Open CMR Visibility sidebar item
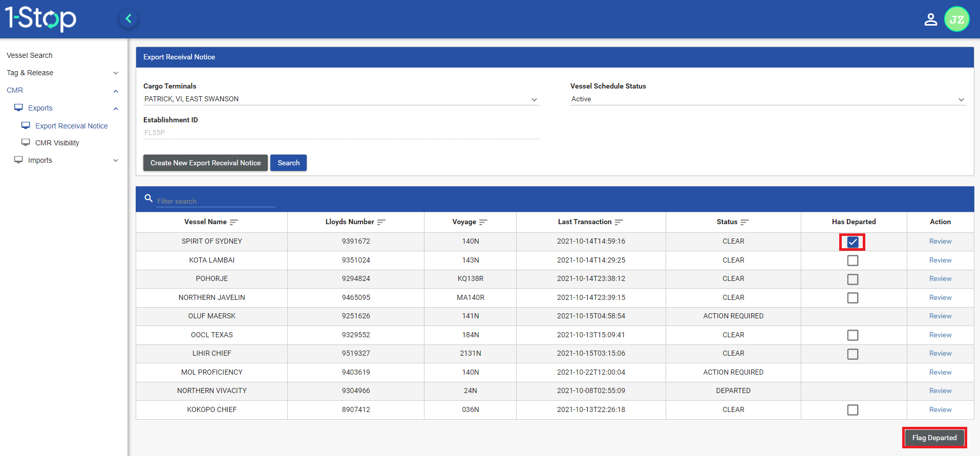 (57, 143)
